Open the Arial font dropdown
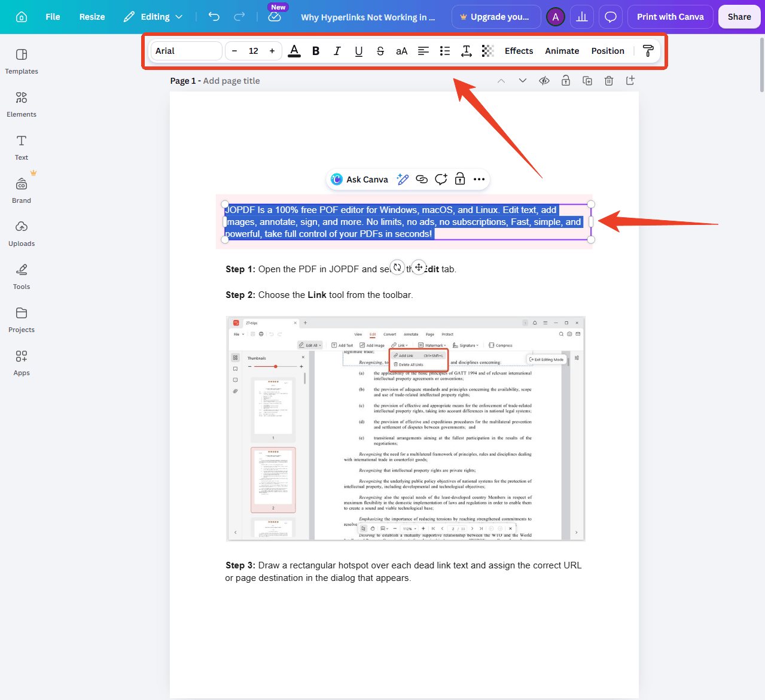This screenshot has height=700, width=765. tap(186, 51)
